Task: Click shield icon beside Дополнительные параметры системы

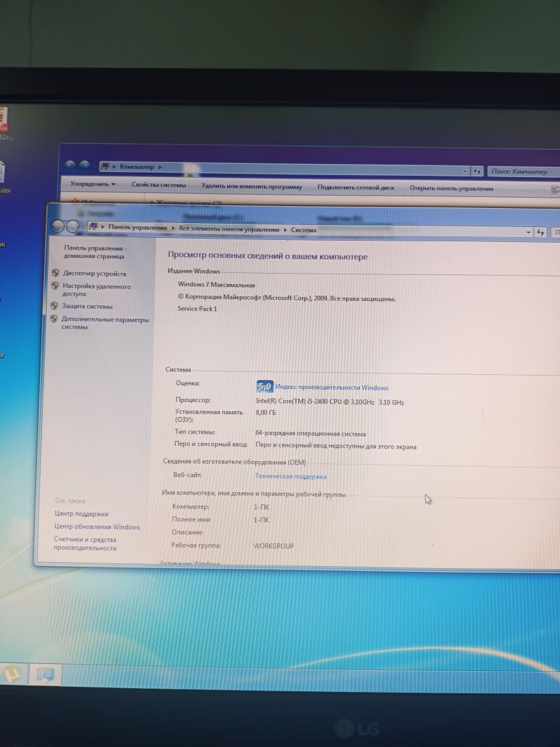Action: click(x=54, y=319)
